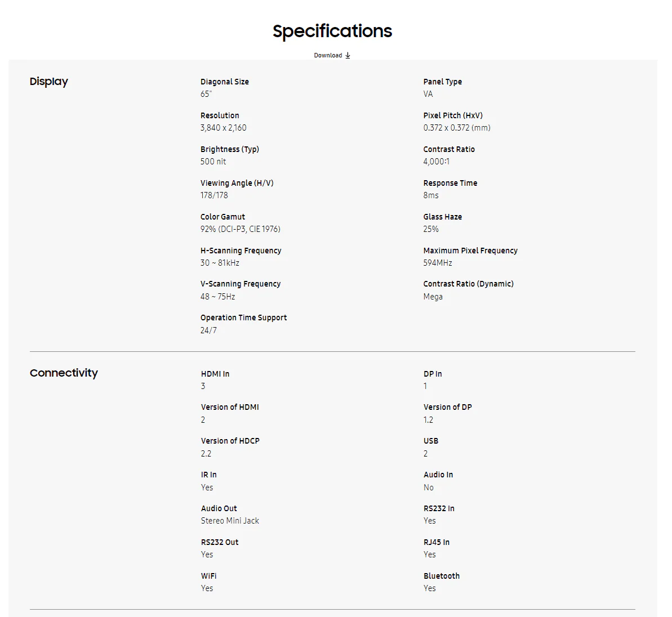The width and height of the screenshot is (672, 617).
Task: Select the Contrast Ratio 4,000:1 value
Action: click(437, 162)
